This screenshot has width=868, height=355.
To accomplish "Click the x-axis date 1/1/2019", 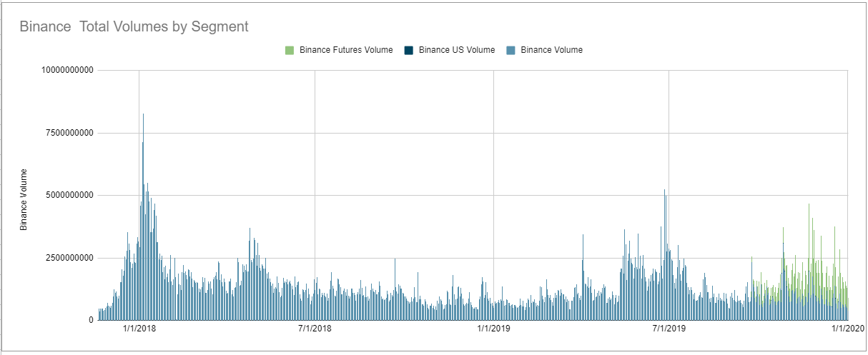I will click(x=493, y=329).
